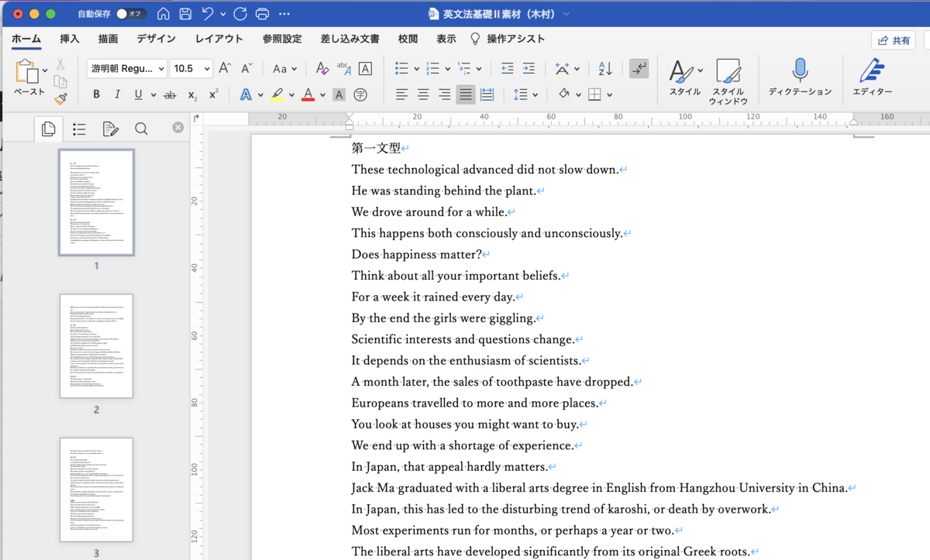
Task: Switch to the 挿入 tab
Action: click(x=70, y=39)
